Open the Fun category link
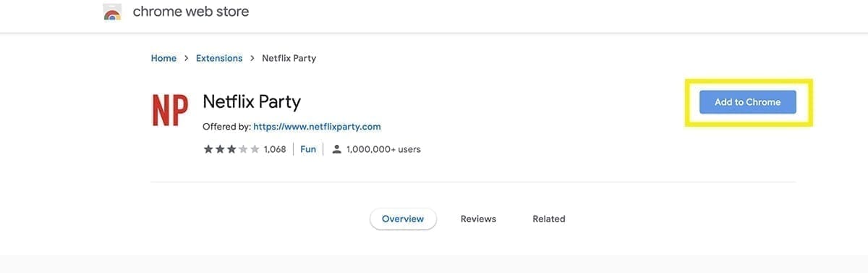Viewport: 868px width, 273px height. click(x=308, y=149)
